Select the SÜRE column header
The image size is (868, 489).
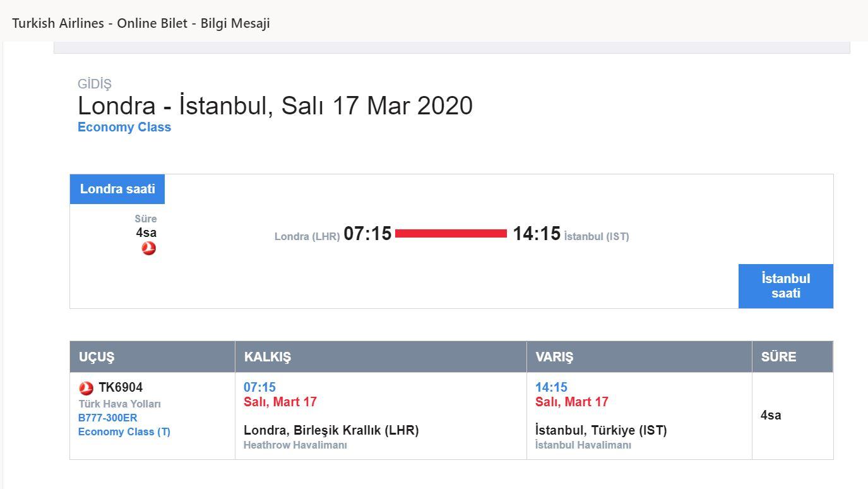click(792, 356)
